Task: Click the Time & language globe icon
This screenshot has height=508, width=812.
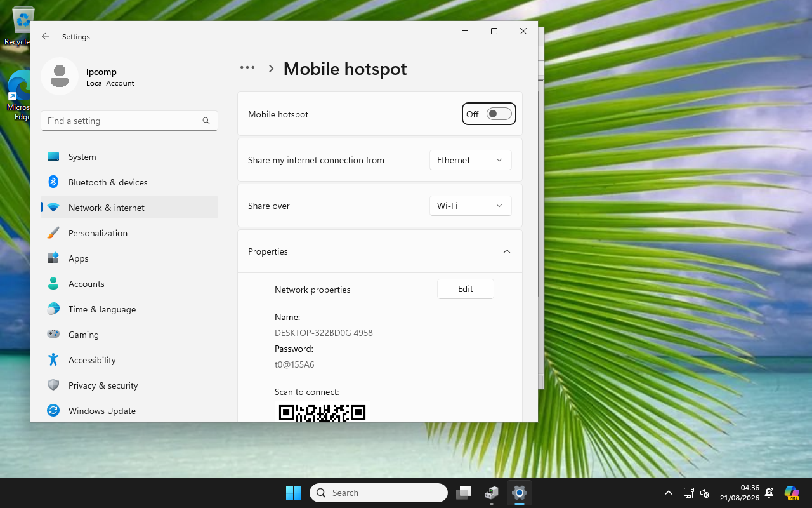Action: coord(53,309)
